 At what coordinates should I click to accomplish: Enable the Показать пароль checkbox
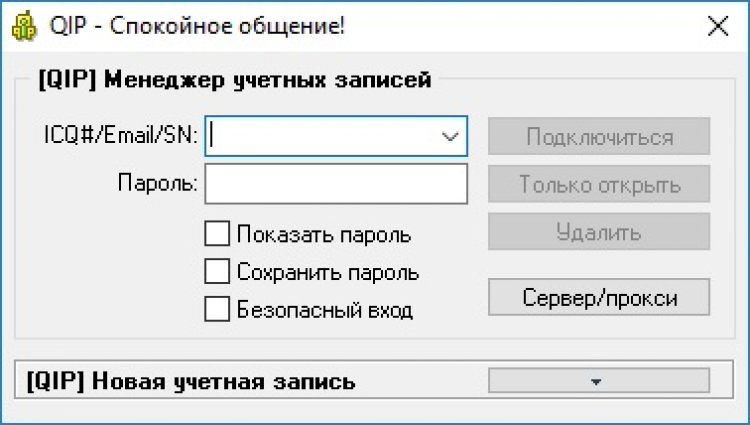pyautogui.click(x=217, y=235)
